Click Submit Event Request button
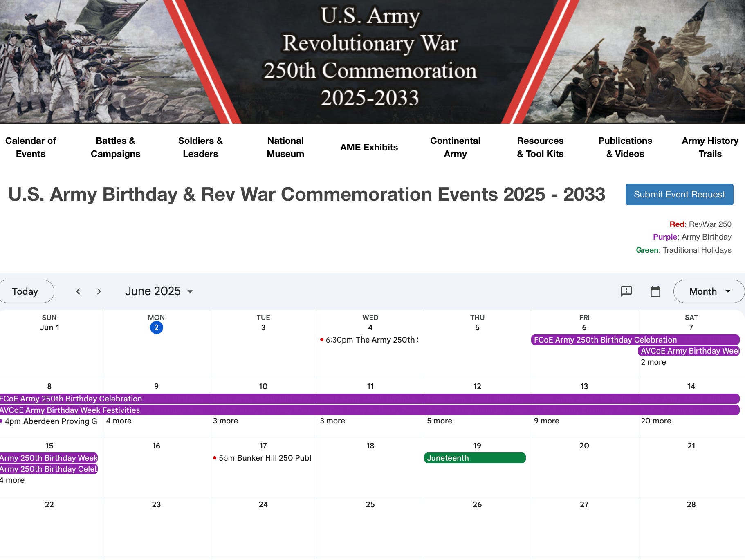745x560 pixels. pyautogui.click(x=679, y=195)
